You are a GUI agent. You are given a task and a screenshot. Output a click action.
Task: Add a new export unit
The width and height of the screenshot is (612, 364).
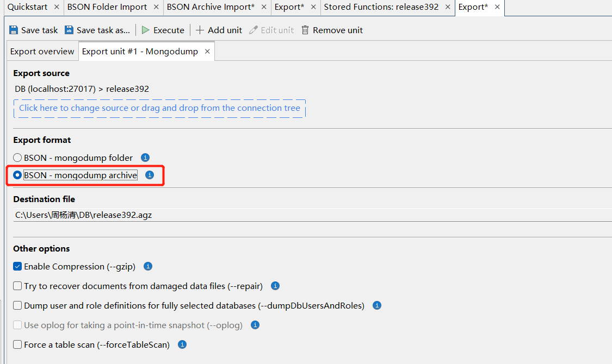219,30
